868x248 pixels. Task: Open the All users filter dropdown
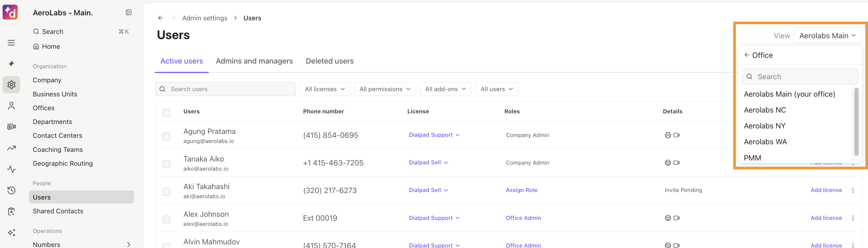pos(497,89)
